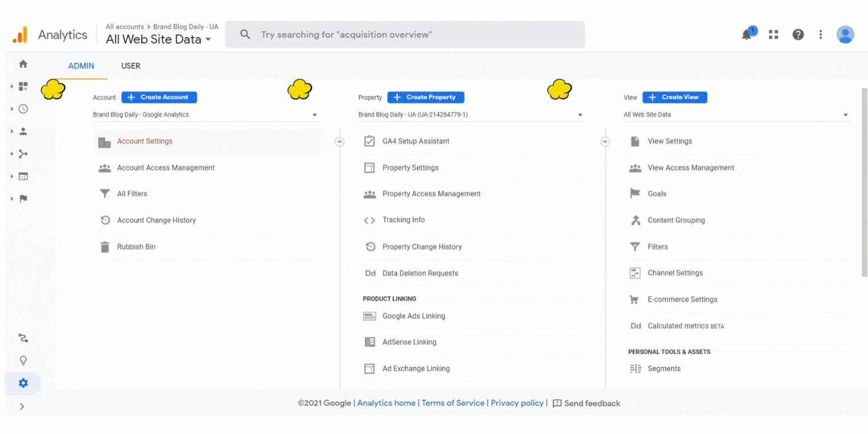Click the E-commerce Settings cart icon
868x434 pixels.
pyautogui.click(x=635, y=300)
